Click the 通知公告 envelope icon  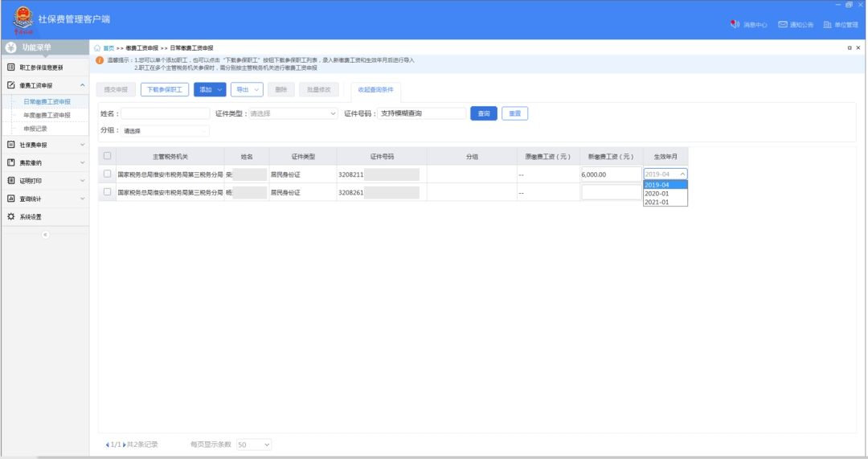click(x=782, y=25)
